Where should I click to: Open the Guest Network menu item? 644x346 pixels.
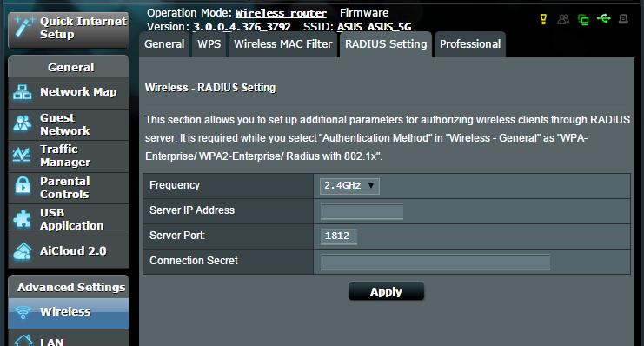[69, 124]
